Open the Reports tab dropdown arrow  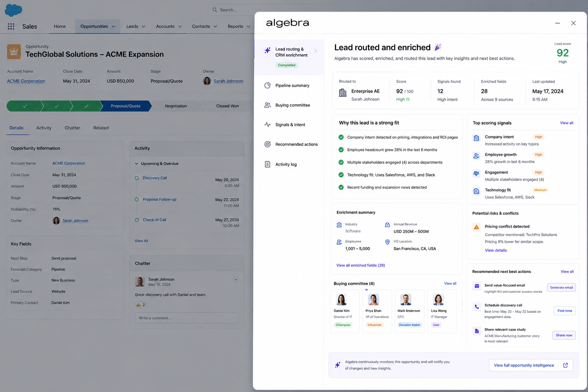248,26
